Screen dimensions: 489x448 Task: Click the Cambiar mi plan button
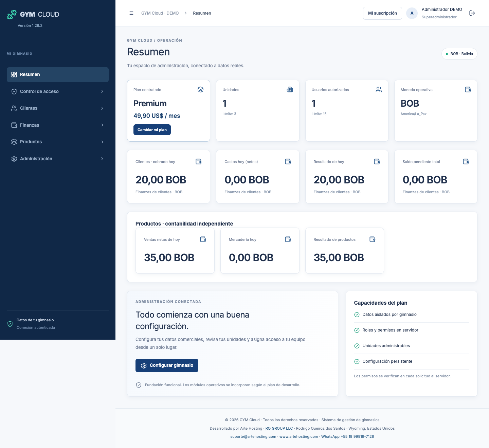tap(152, 130)
